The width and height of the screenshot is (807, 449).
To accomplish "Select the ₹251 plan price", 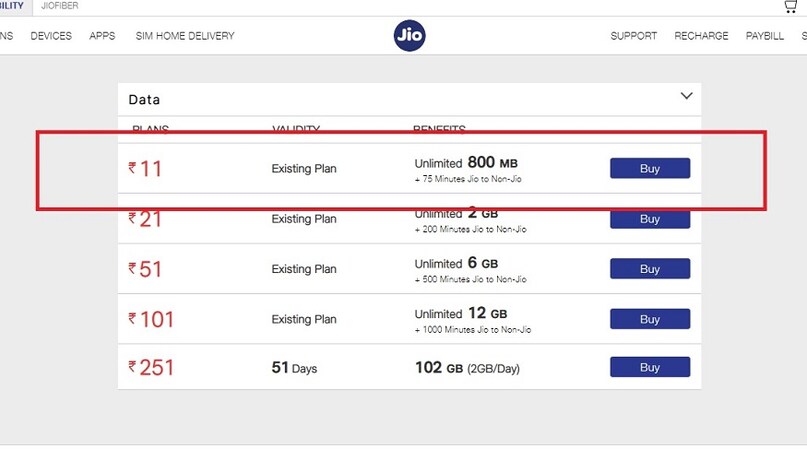I will pyautogui.click(x=151, y=367).
